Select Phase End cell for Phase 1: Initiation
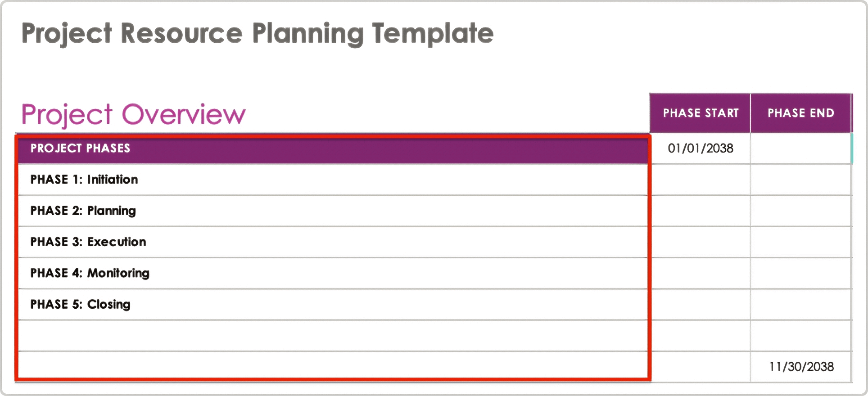868x396 pixels. [800, 180]
